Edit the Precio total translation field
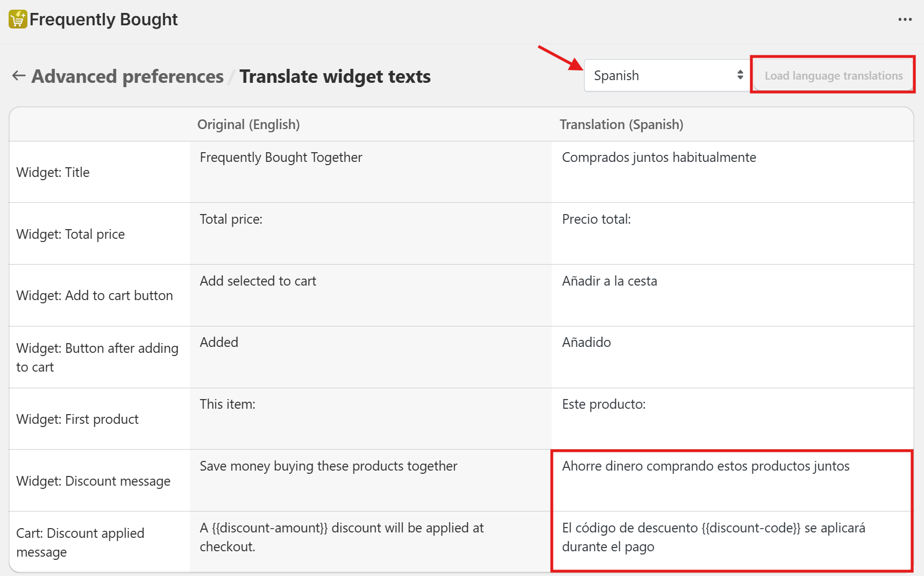Viewport: 924px width, 576px height. 731,233
